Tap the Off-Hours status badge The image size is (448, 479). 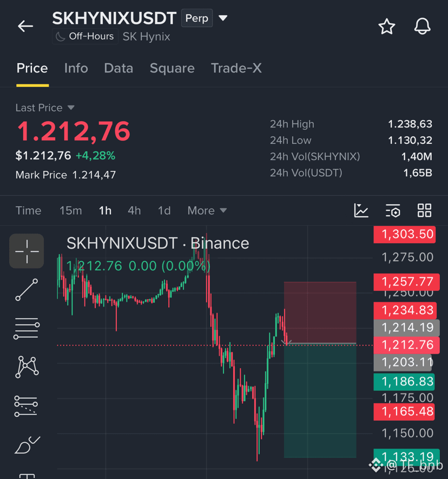click(x=85, y=36)
